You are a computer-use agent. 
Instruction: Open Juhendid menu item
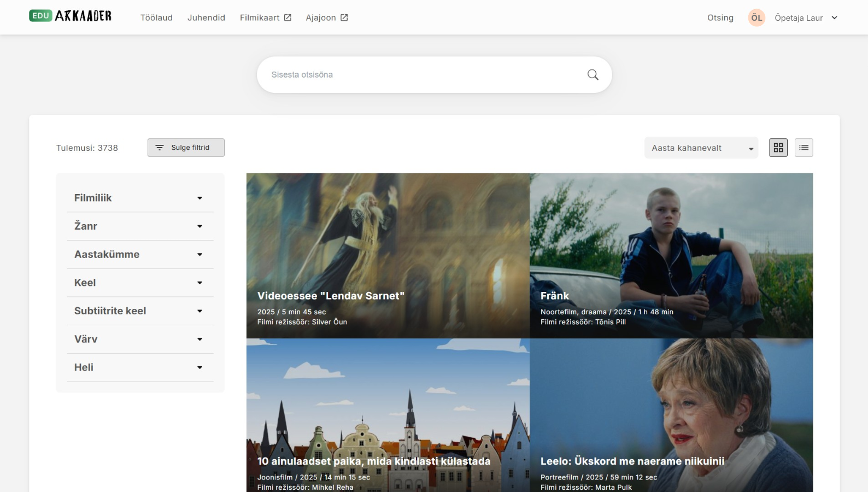coord(206,17)
